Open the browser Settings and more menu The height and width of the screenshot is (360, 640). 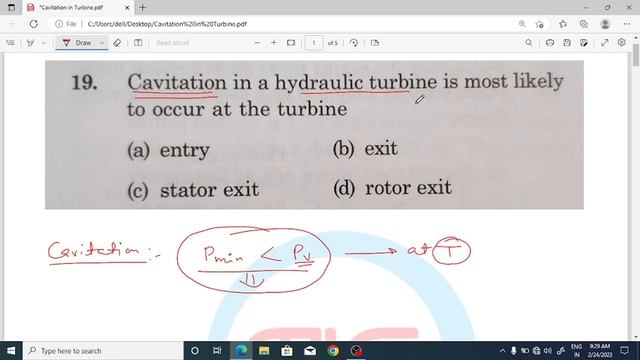627,24
